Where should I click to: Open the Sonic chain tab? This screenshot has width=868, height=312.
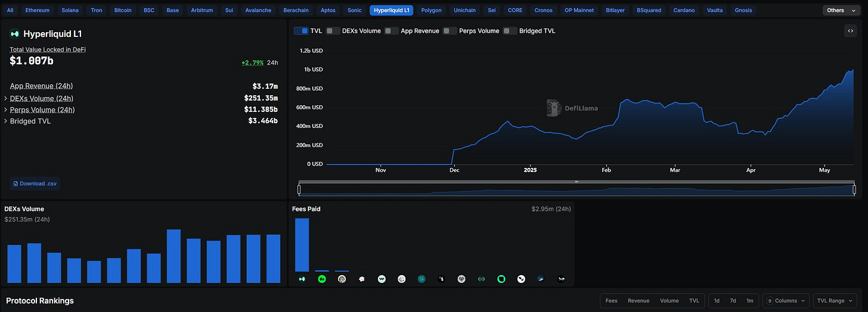355,10
